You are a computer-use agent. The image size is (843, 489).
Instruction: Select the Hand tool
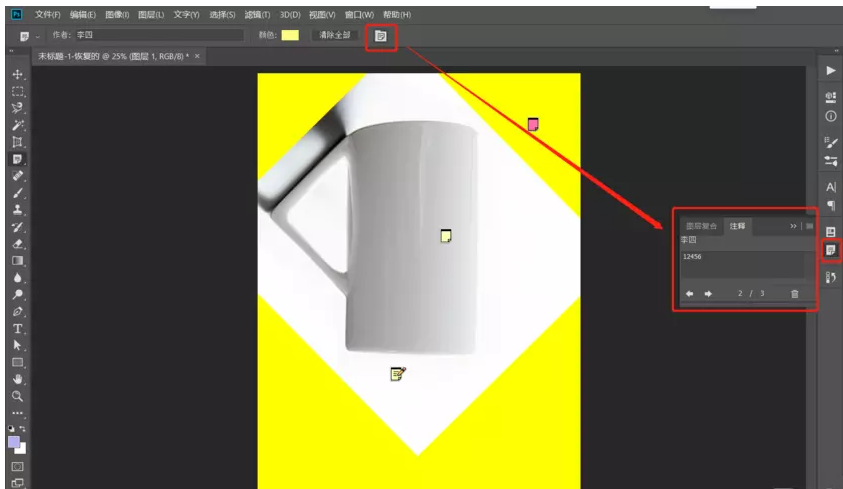(17, 379)
